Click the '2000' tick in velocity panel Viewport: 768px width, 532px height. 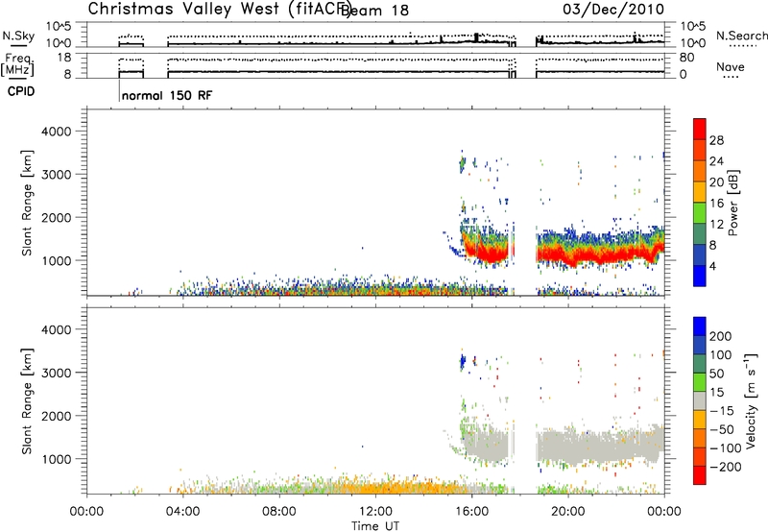coord(56,416)
